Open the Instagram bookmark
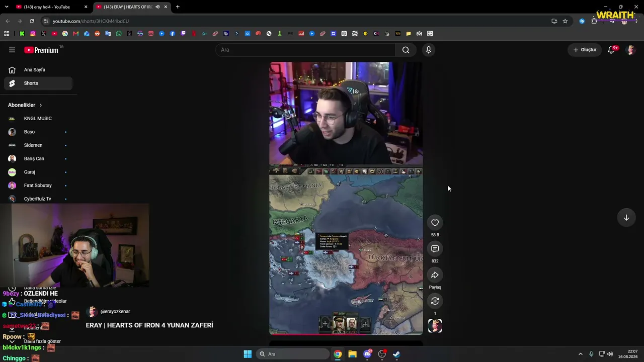This screenshot has height=362, width=644. tap(33, 34)
